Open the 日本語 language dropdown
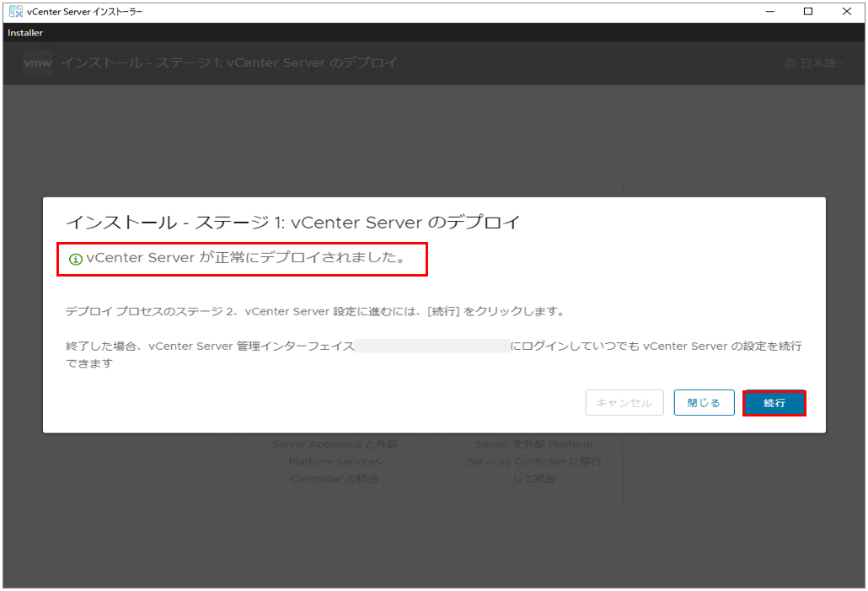 (x=816, y=63)
